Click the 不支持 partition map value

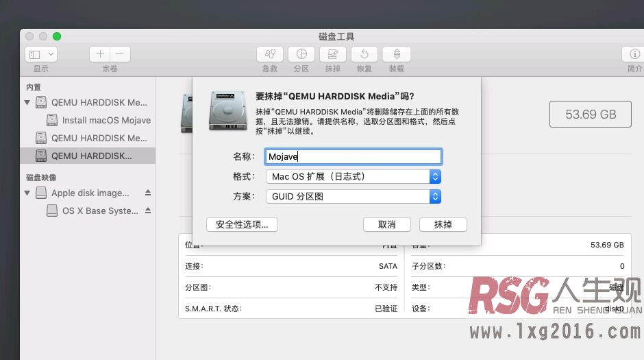pyautogui.click(x=386, y=287)
